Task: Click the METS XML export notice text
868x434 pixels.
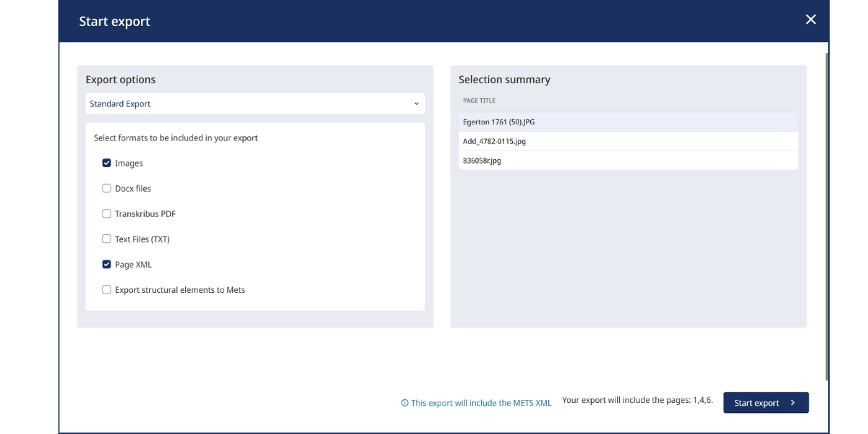Action: point(481,403)
